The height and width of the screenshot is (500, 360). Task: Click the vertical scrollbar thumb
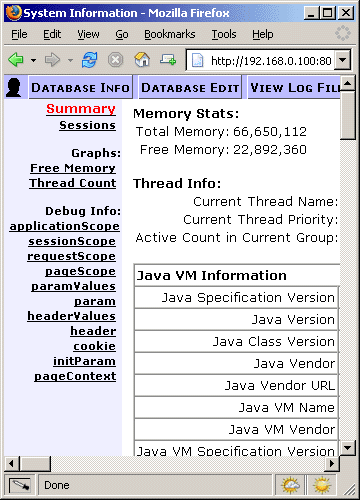pyautogui.click(x=348, y=115)
